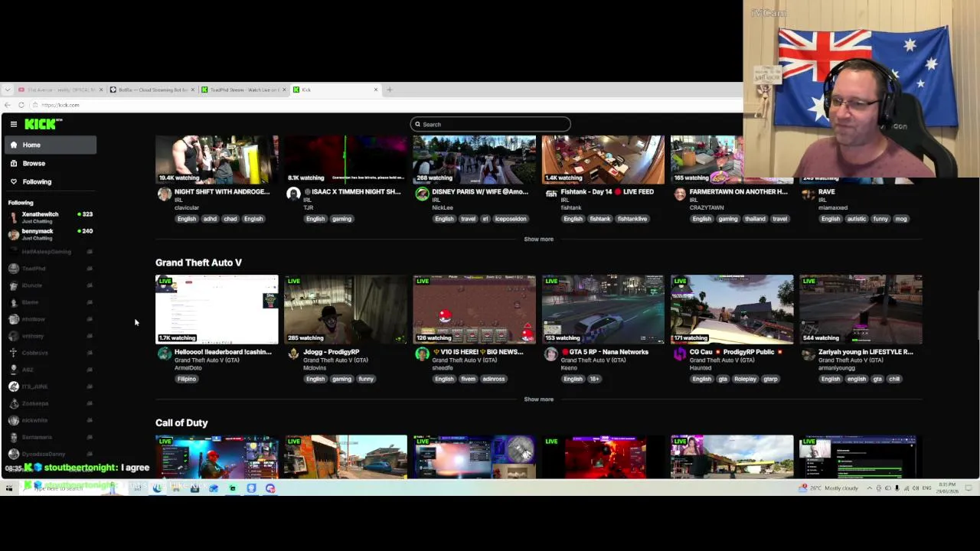Go to the Following sidebar page
This screenshot has height=551, width=980.
pos(51,181)
